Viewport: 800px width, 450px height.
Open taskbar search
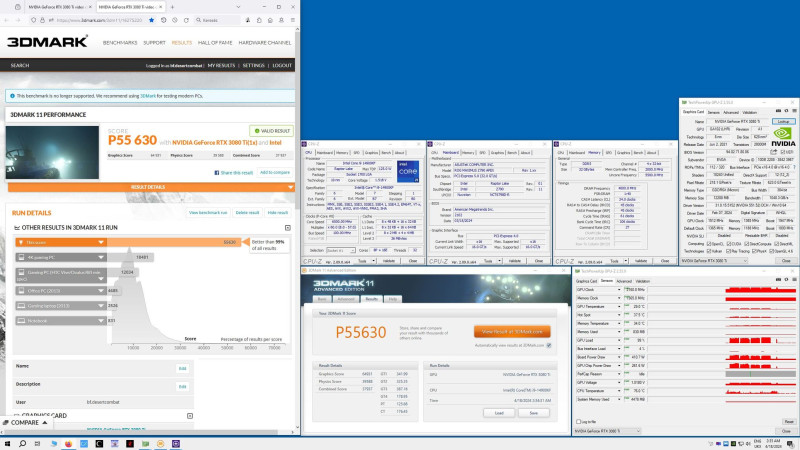coord(22,443)
